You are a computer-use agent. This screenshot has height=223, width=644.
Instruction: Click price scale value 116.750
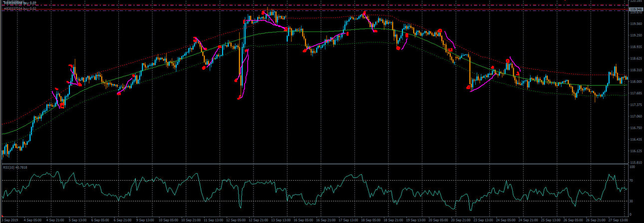[636, 128]
